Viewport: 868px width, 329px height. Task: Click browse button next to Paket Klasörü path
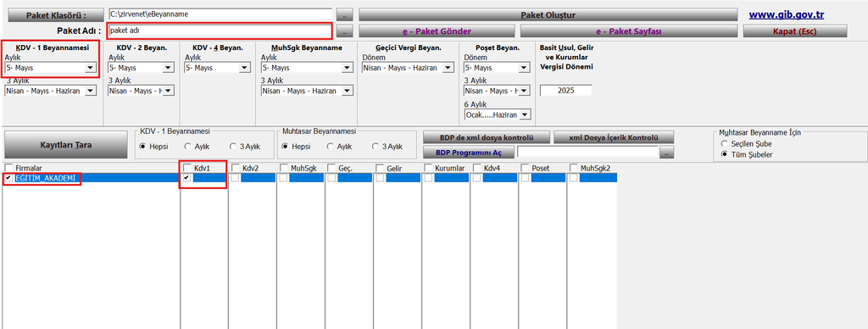pos(344,14)
